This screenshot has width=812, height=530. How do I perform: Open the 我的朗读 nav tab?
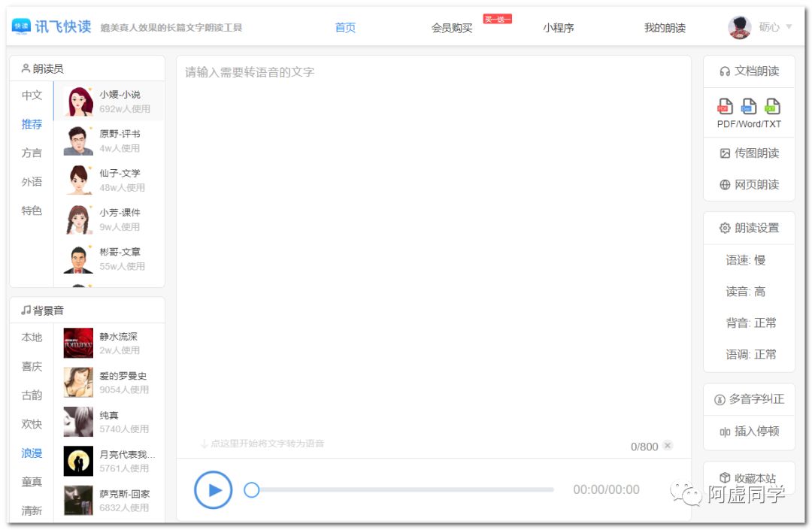coord(665,28)
